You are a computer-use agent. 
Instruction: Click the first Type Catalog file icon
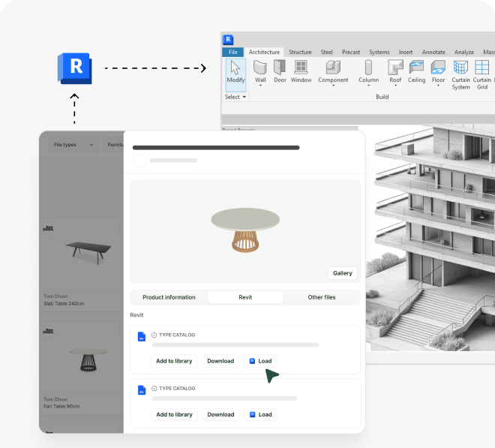click(x=142, y=336)
